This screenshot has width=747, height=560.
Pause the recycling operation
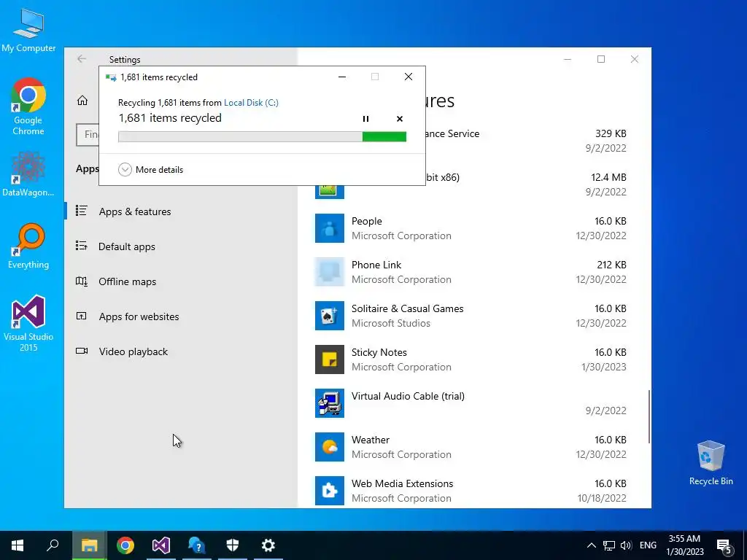(365, 119)
